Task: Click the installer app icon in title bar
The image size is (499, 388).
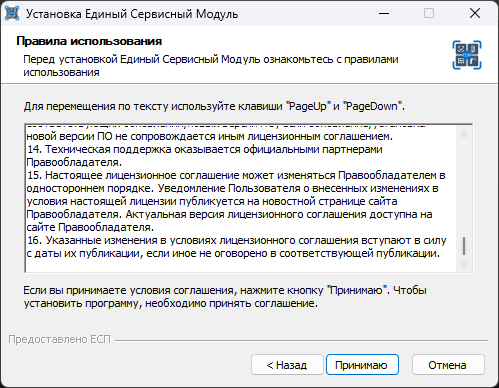Action: pos(12,14)
